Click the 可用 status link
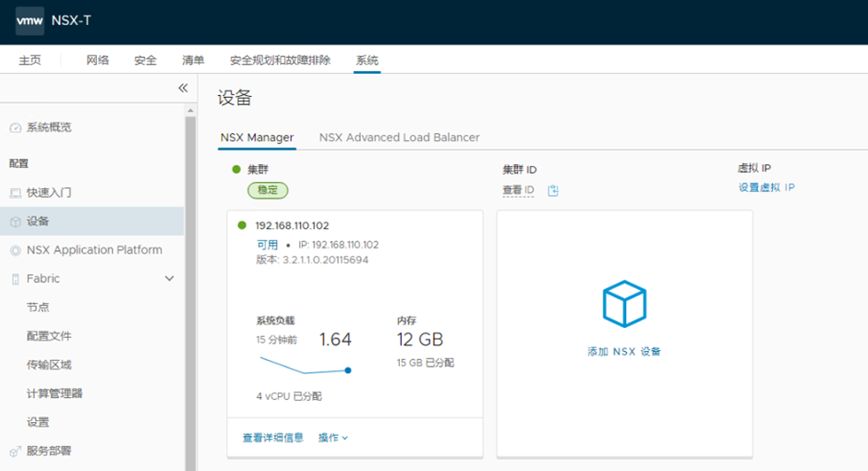The image size is (868, 471). (268, 245)
